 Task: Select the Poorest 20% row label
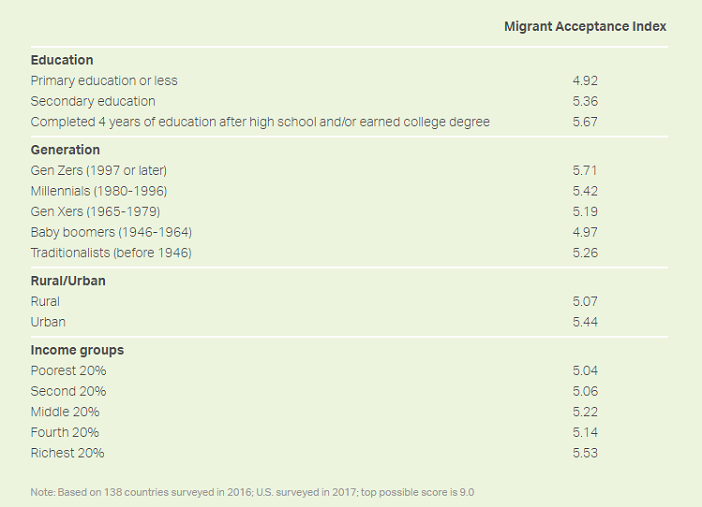coord(68,370)
